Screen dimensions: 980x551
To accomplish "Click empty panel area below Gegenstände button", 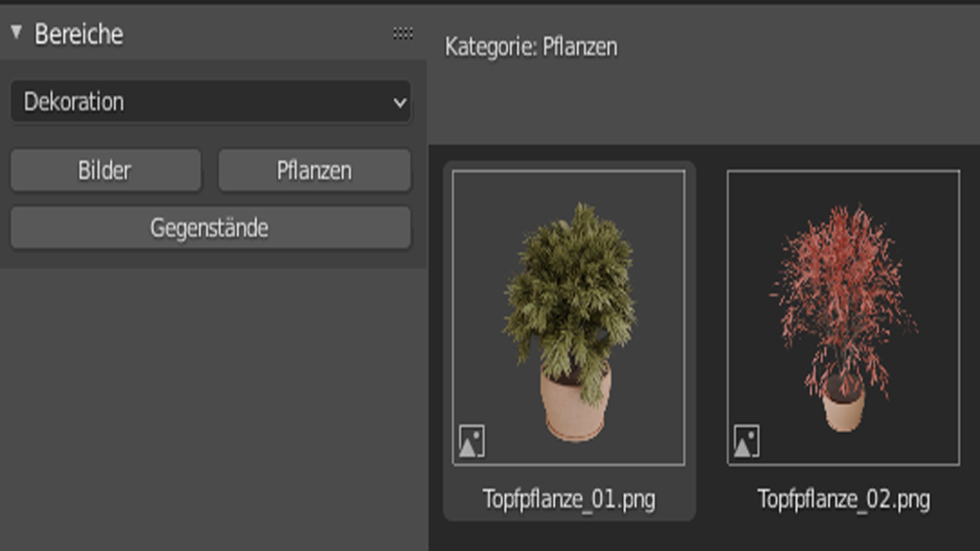I will [213, 408].
